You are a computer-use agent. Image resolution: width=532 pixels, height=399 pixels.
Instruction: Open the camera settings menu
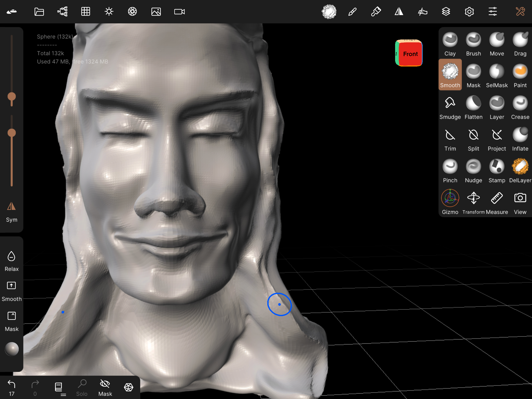(x=179, y=12)
